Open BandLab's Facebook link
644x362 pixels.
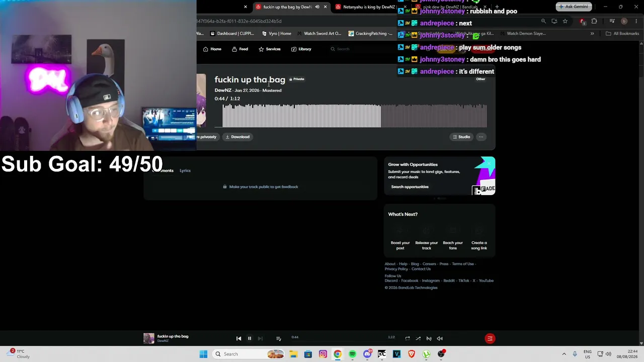point(410,281)
